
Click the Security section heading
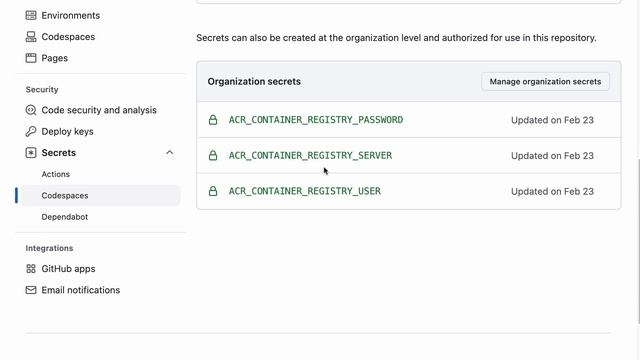point(42,89)
